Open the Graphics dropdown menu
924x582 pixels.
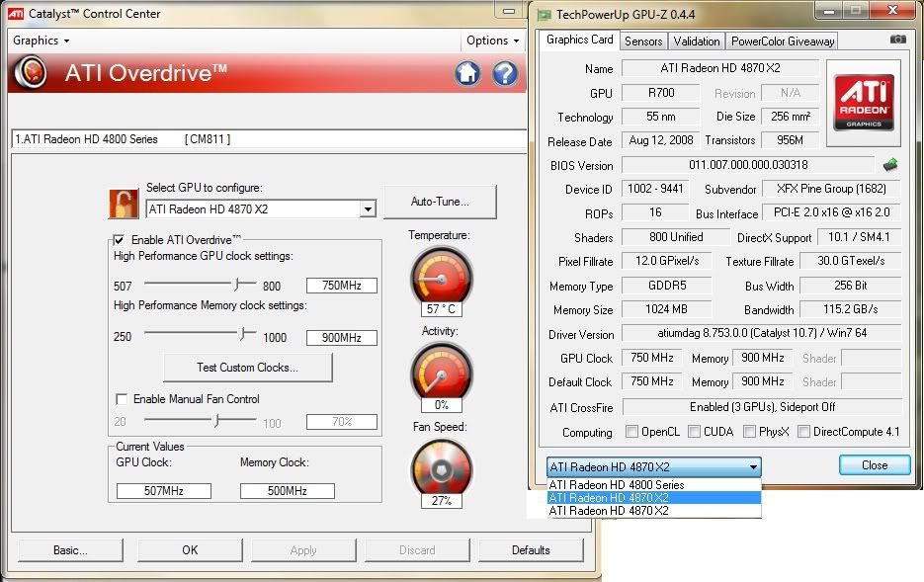pos(41,41)
